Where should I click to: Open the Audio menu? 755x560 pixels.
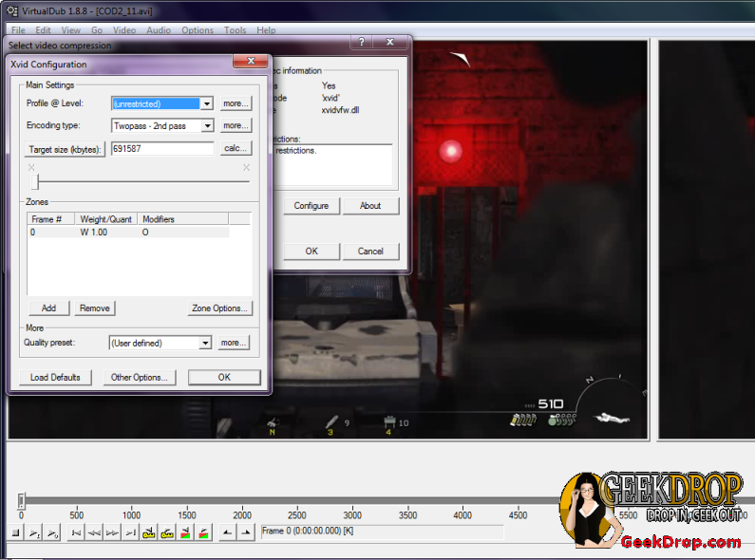click(159, 30)
